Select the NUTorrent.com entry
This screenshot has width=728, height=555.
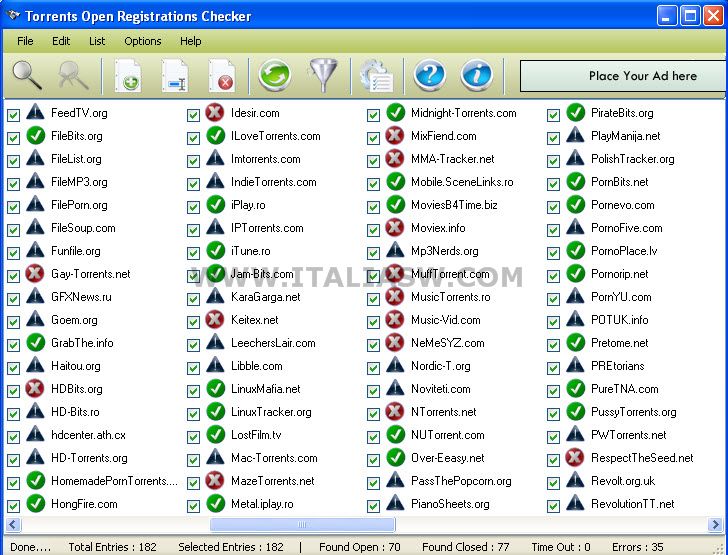(x=448, y=435)
